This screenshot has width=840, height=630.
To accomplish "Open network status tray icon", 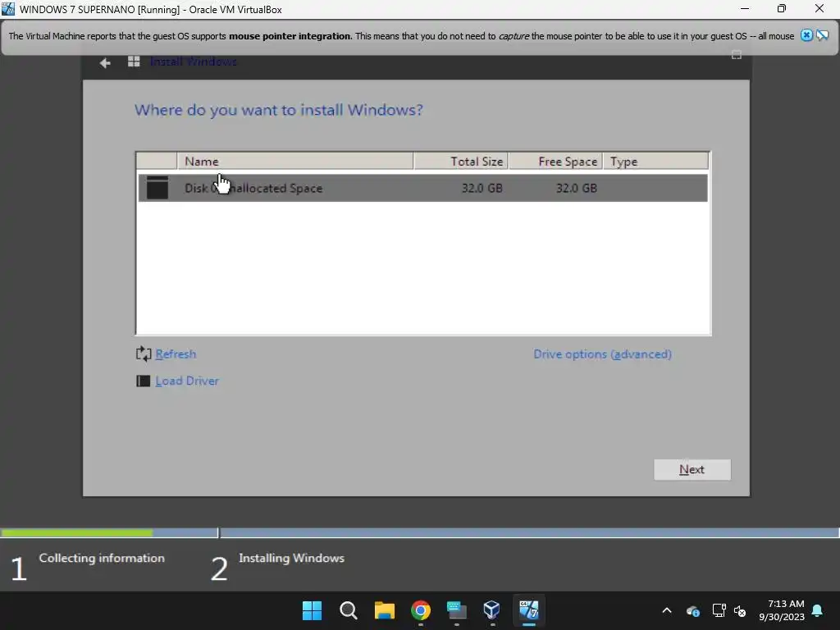I will tap(719, 610).
